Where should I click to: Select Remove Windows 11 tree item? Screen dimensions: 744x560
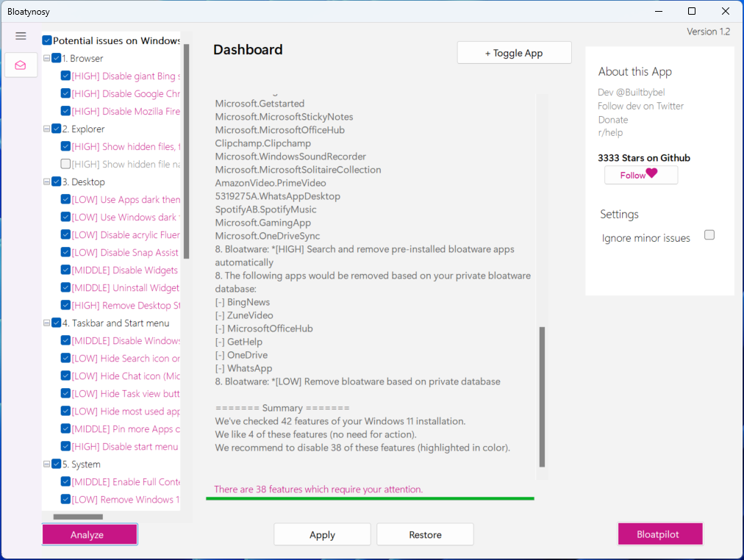pos(126,499)
